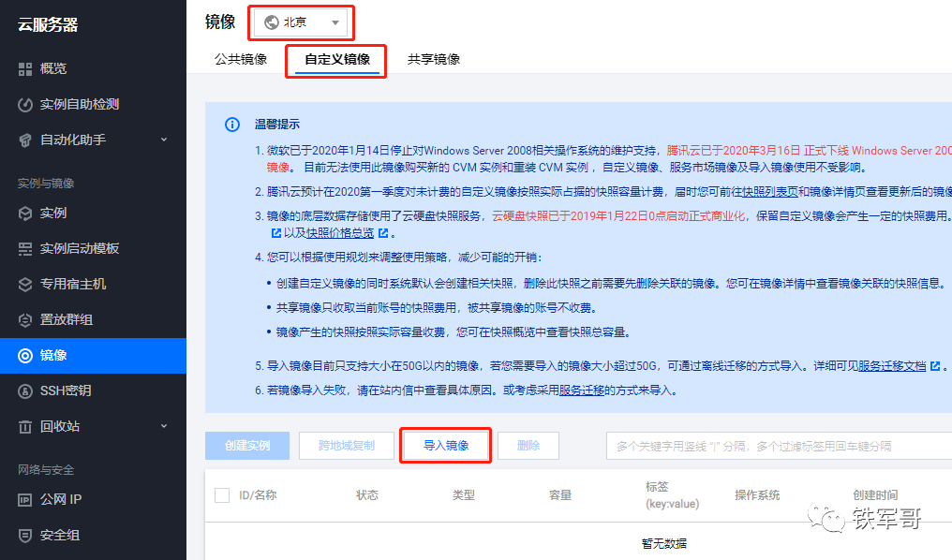This screenshot has height=560, width=952.
Task: Open SSH密钥 using its key icon
Action: point(25,391)
